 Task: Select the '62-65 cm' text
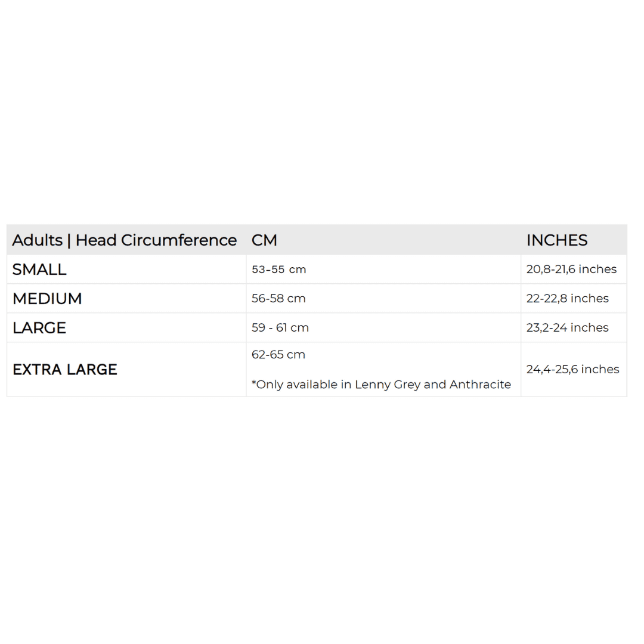tap(278, 355)
